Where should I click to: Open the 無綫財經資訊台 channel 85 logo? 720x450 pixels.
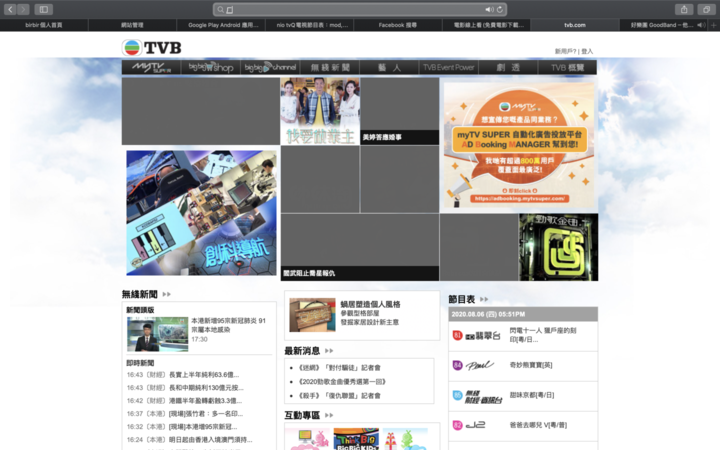click(478, 396)
